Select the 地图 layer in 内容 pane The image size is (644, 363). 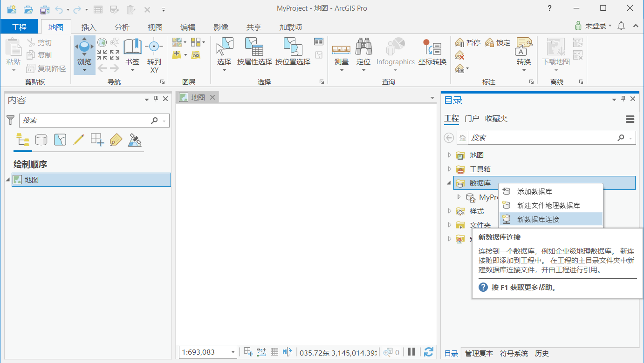tap(91, 180)
